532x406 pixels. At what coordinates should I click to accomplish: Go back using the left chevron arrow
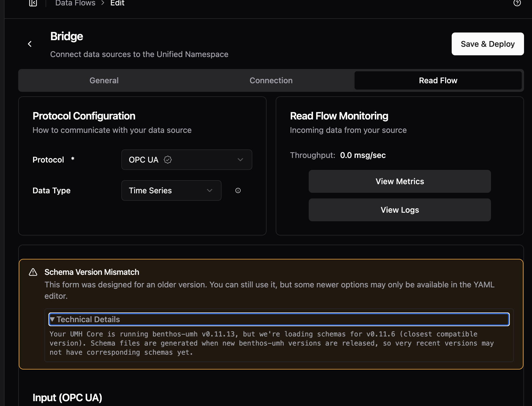coord(30,44)
